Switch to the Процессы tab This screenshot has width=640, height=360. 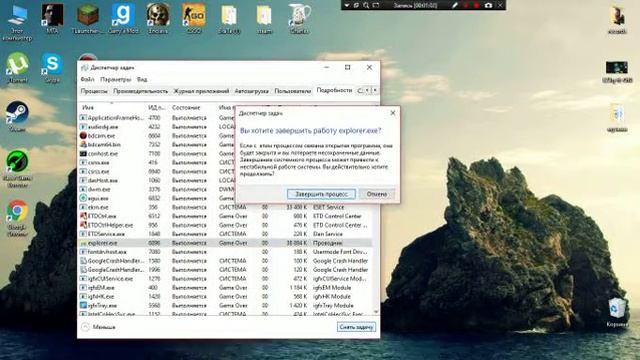[x=94, y=91]
